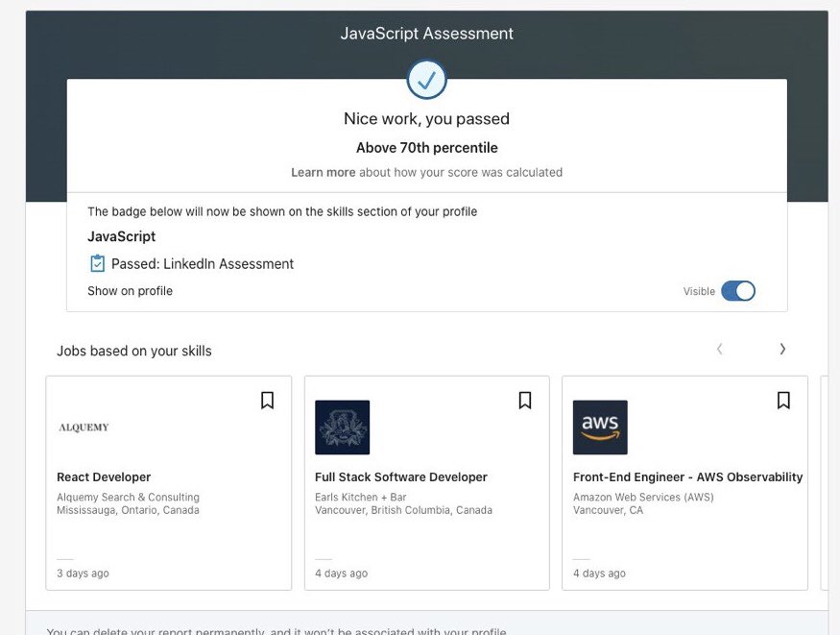
Task: Bookmark the React Developer job
Action: click(267, 401)
